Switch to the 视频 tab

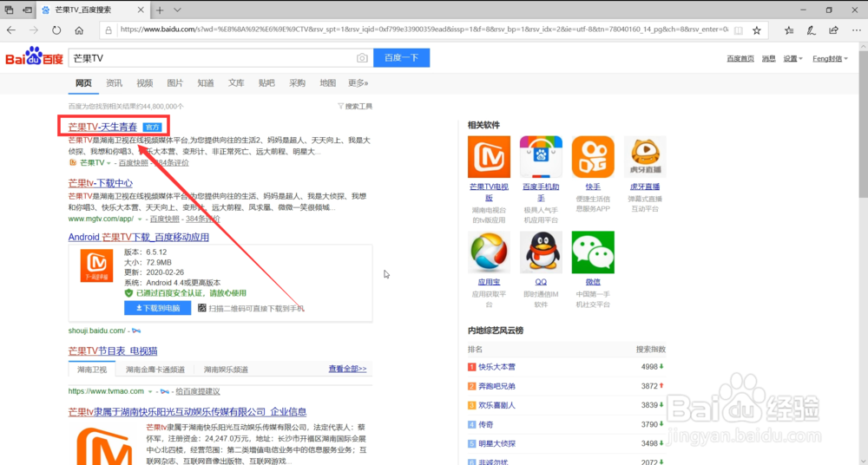[144, 83]
